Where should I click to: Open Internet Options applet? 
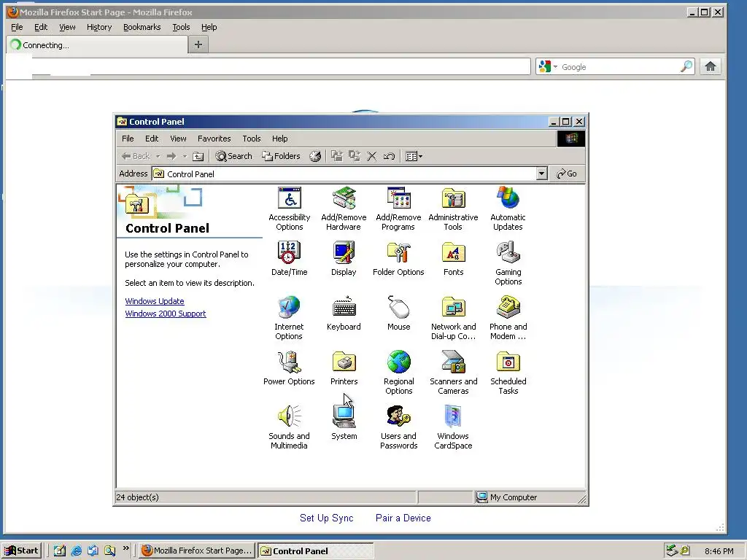[x=289, y=318]
